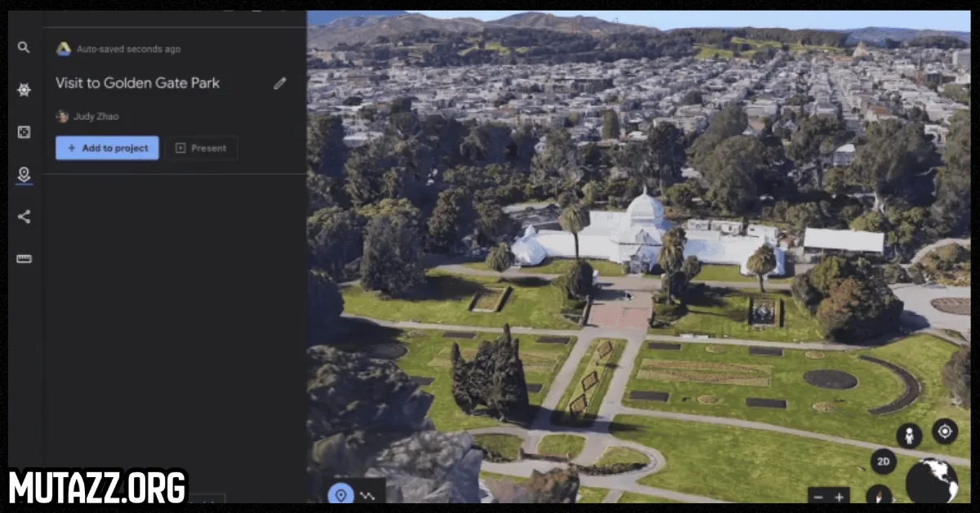Click the Visit to Golden Gate Park title
980x513 pixels.
click(x=137, y=83)
